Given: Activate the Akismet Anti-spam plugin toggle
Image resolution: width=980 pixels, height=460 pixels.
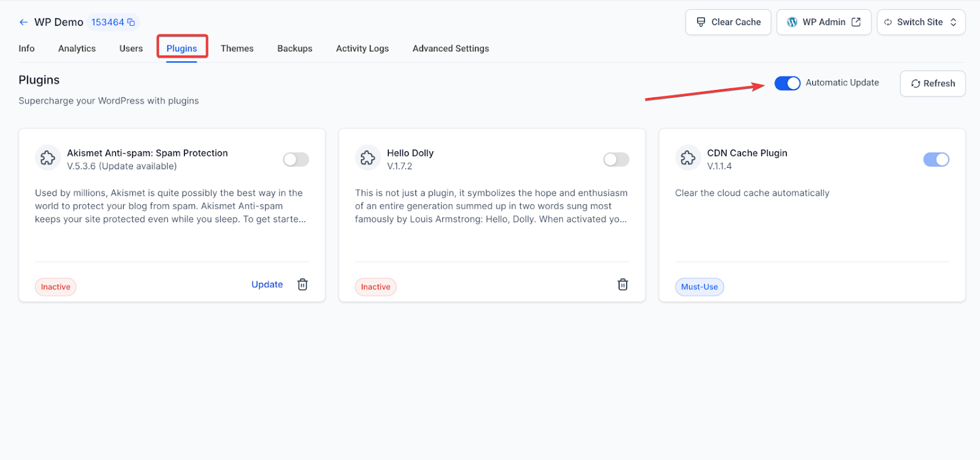Looking at the screenshot, I should pos(296,160).
